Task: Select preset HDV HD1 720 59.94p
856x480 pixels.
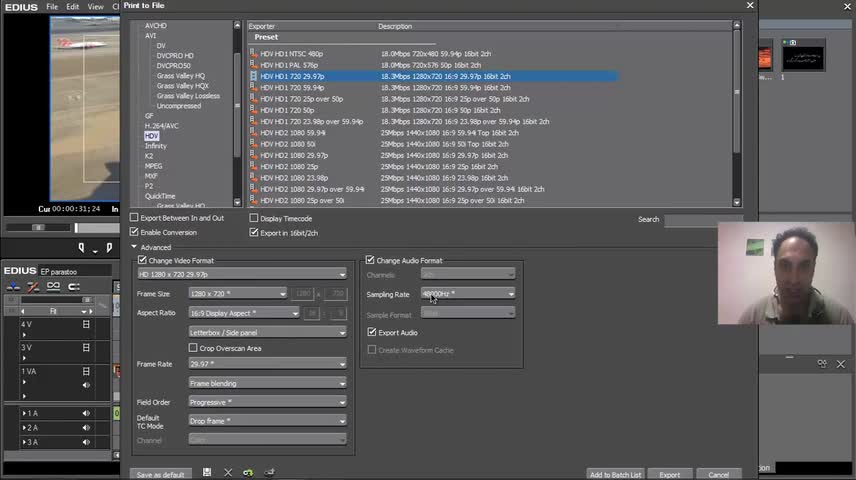Action: 434,87
